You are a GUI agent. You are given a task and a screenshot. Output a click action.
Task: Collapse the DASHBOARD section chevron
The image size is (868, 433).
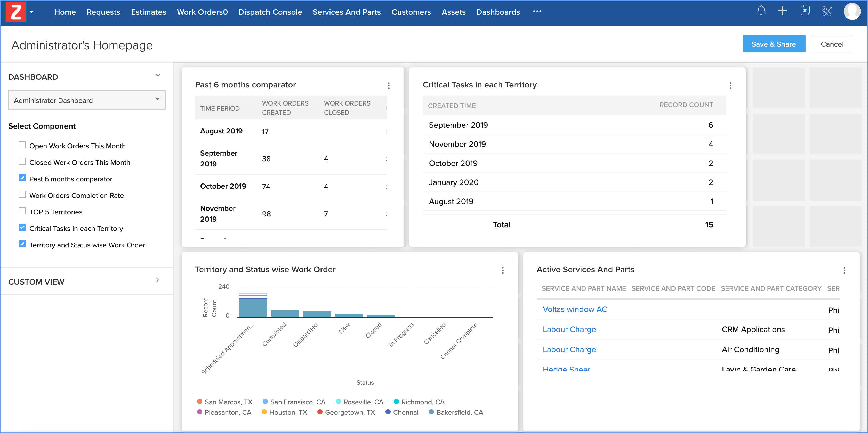click(x=157, y=75)
